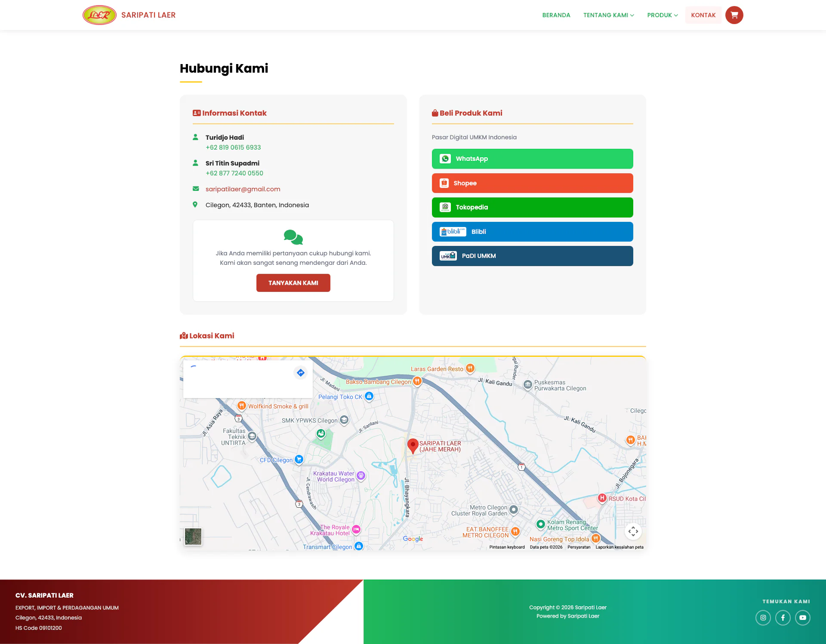Open the Tokopedia store button
Viewport: 826px width, 644px height.
(532, 207)
